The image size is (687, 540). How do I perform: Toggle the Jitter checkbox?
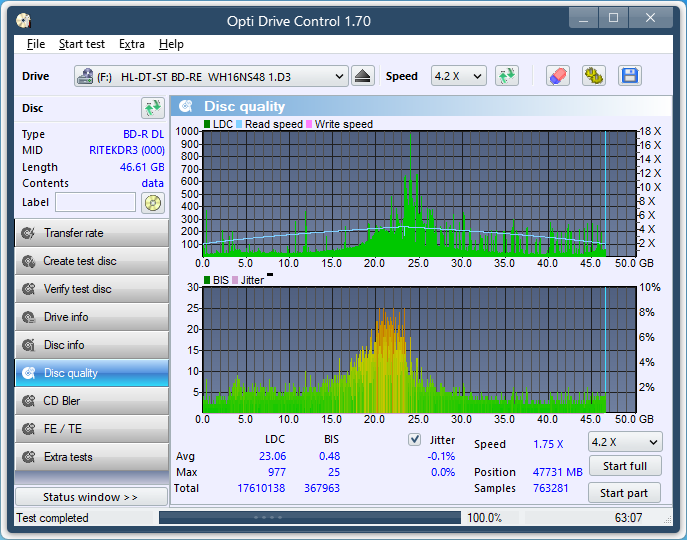415,440
